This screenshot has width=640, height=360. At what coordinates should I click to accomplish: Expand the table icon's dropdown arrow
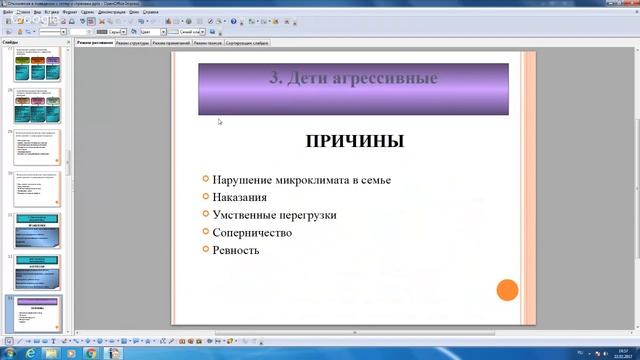click(182, 21)
